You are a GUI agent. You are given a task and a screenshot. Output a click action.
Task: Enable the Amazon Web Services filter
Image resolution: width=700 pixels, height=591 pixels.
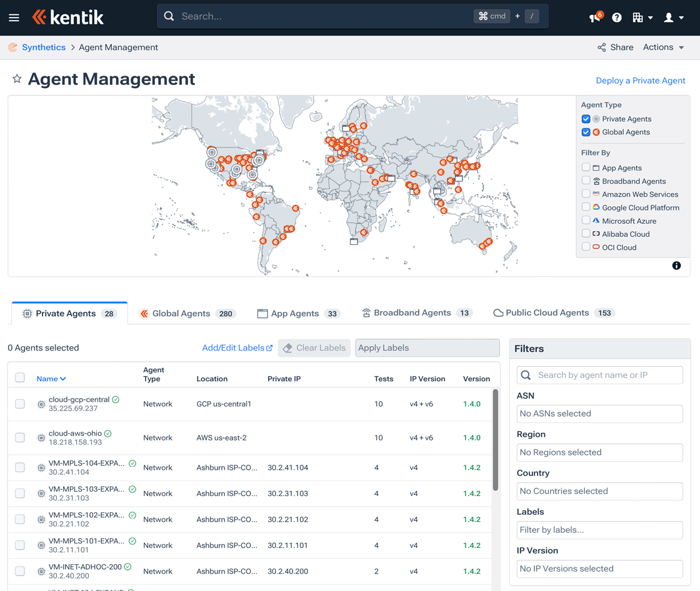(x=586, y=194)
